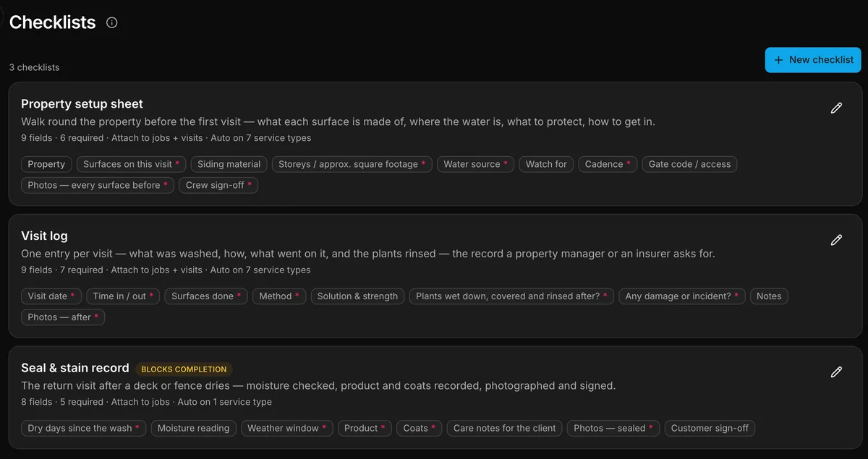868x459 pixels.
Task: Click the '3 checklists' count text
Action: [x=35, y=67]
